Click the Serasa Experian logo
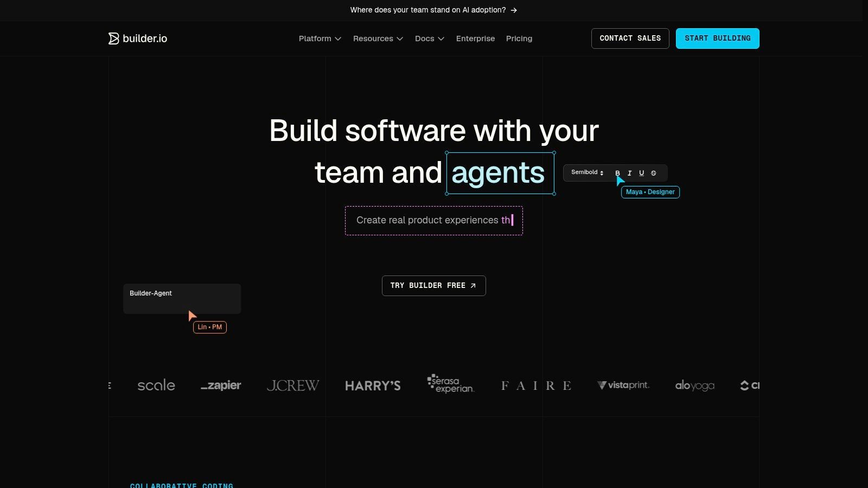Screen dimensions: 868x488 (x=450, y=384)
